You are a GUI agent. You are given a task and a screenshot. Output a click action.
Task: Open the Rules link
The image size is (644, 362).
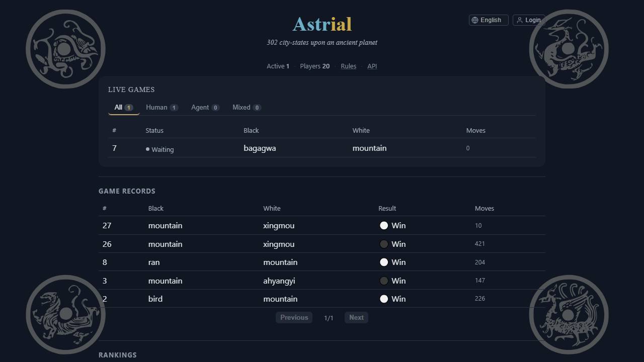349,66
